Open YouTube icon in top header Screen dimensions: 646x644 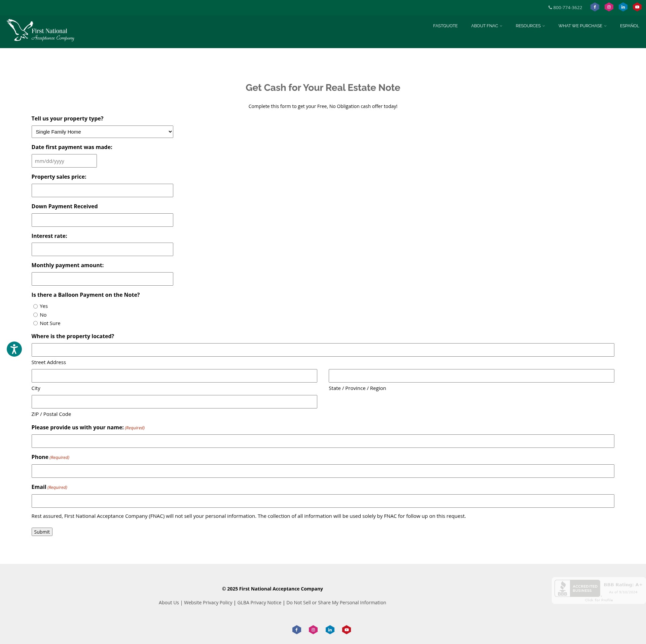pyautogui.click(x=637, y=7)
